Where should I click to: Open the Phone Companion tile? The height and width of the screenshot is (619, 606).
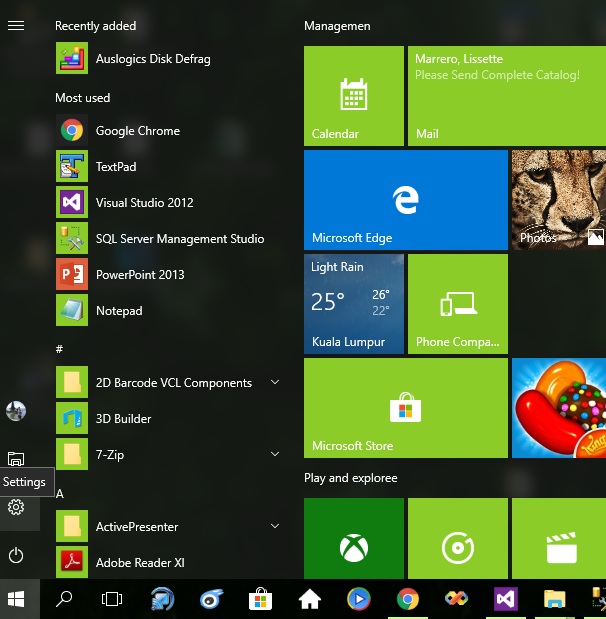pos(458,304)
